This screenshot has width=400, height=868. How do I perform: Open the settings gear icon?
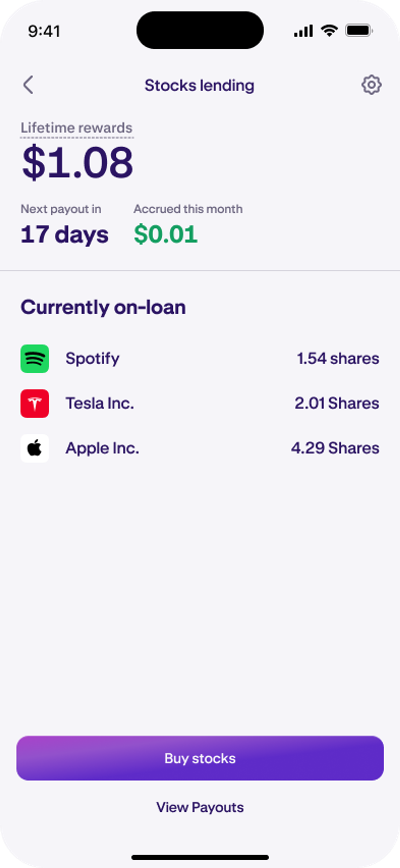371,84
